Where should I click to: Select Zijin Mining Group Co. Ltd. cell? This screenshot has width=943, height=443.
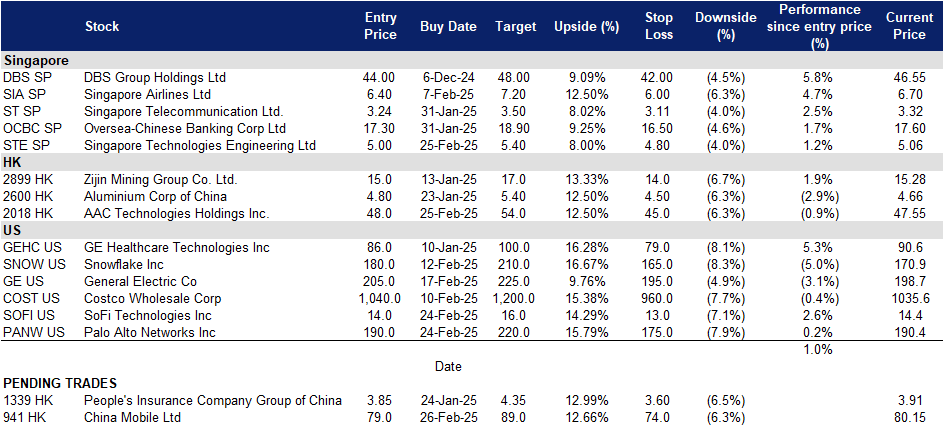(161, 180)
